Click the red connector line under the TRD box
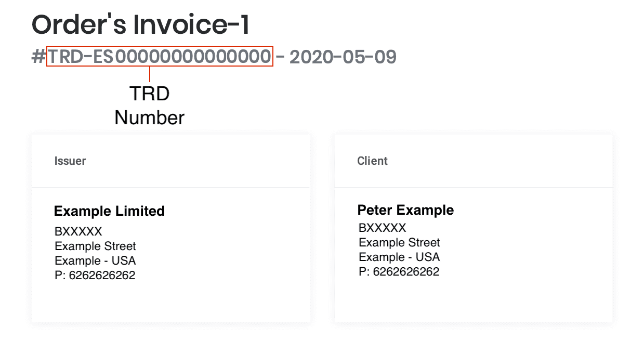 (x=150, y=74)
